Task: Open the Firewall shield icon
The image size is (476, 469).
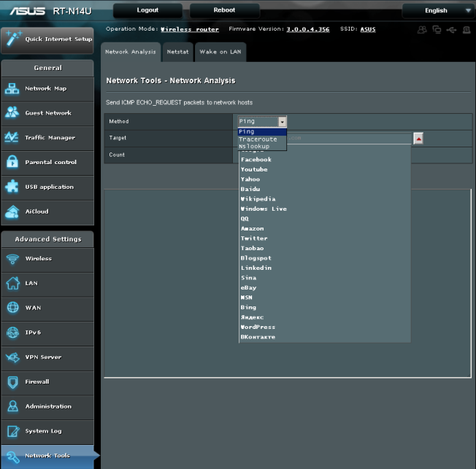Action: tap(12, 382)
